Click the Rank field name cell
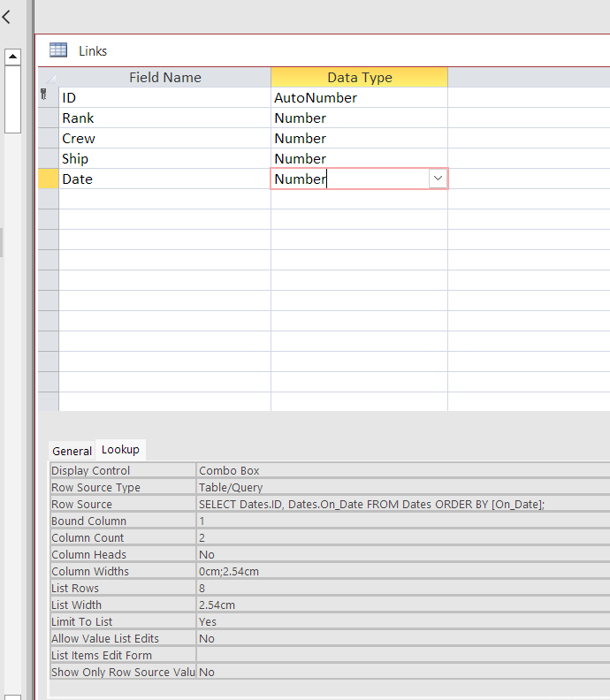610x700 pixels. [x=164, y=118]
